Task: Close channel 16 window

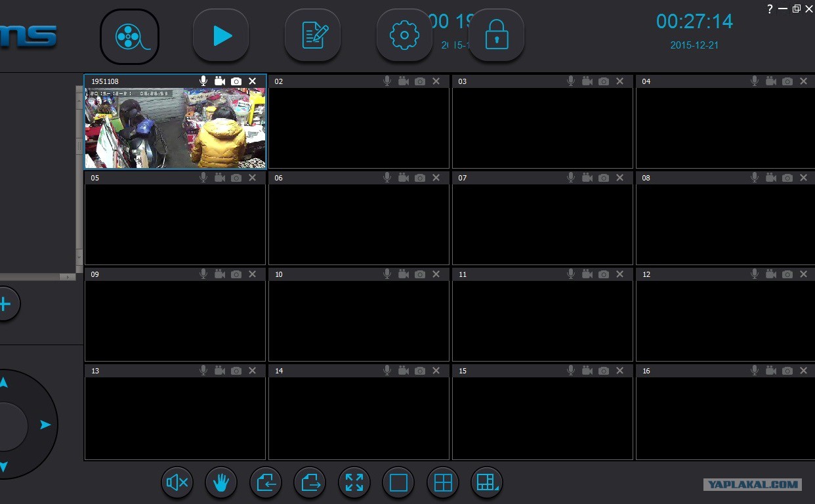Action: coord(803,370)
